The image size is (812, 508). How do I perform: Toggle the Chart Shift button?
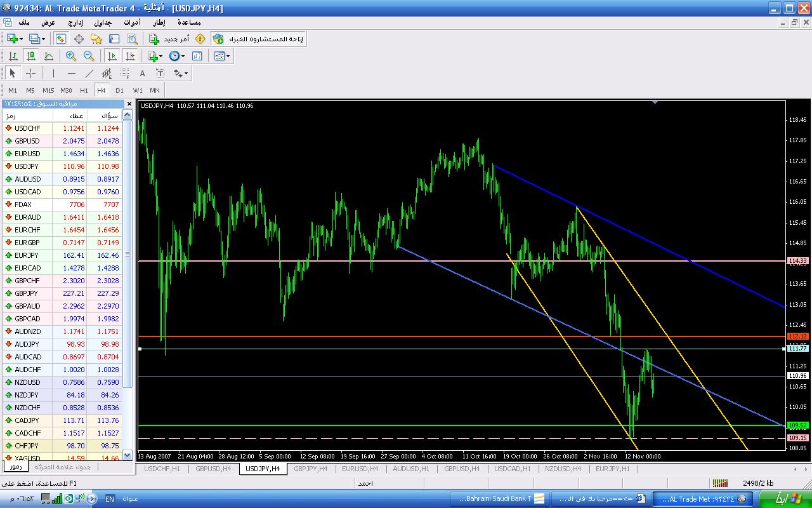click(x=130, y=56)
